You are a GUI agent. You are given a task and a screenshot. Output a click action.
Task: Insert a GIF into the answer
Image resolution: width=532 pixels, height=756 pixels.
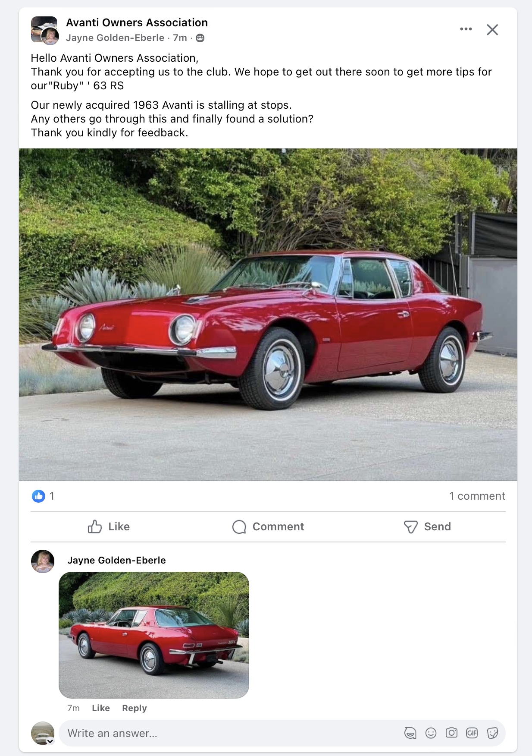(472, 733)
